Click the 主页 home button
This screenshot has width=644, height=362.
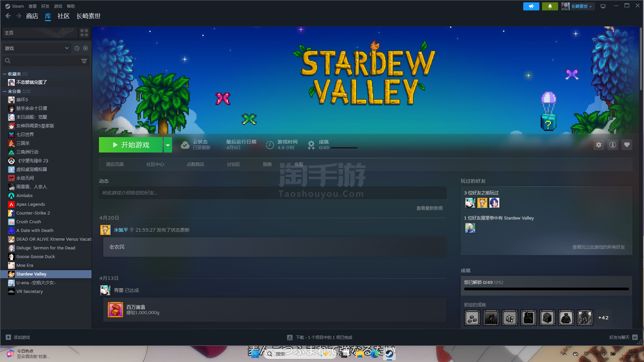tap(40, 33)
